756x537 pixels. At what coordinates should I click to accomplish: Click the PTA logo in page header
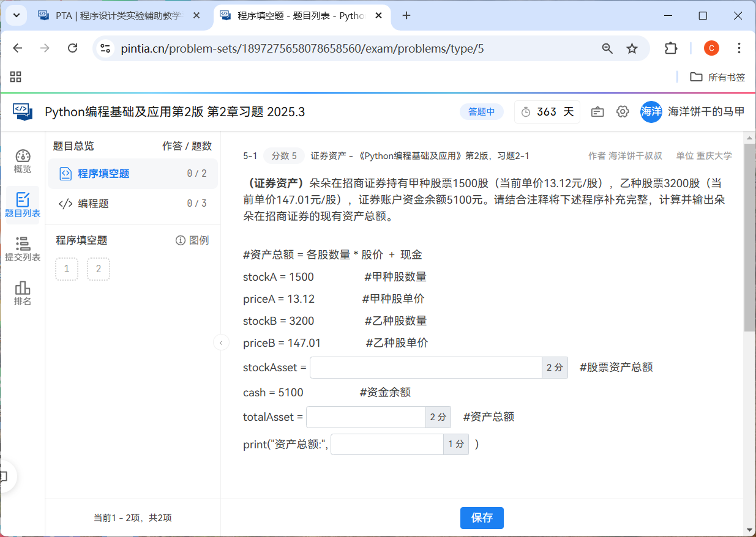tap(23, 112)
